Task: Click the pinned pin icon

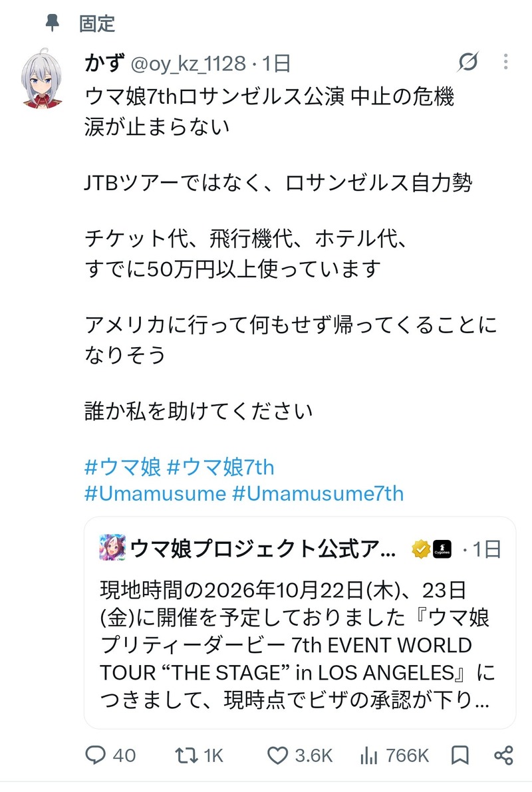Action: coord(53,23)
